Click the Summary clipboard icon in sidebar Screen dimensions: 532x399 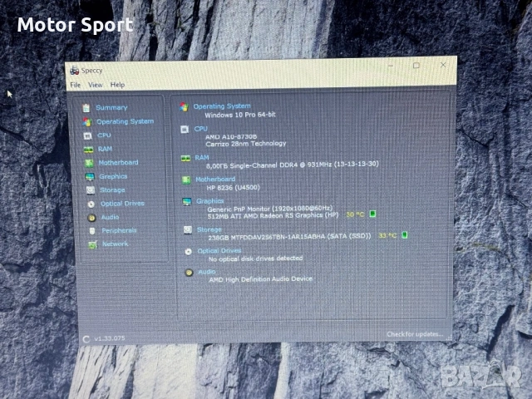click(86, 107)
